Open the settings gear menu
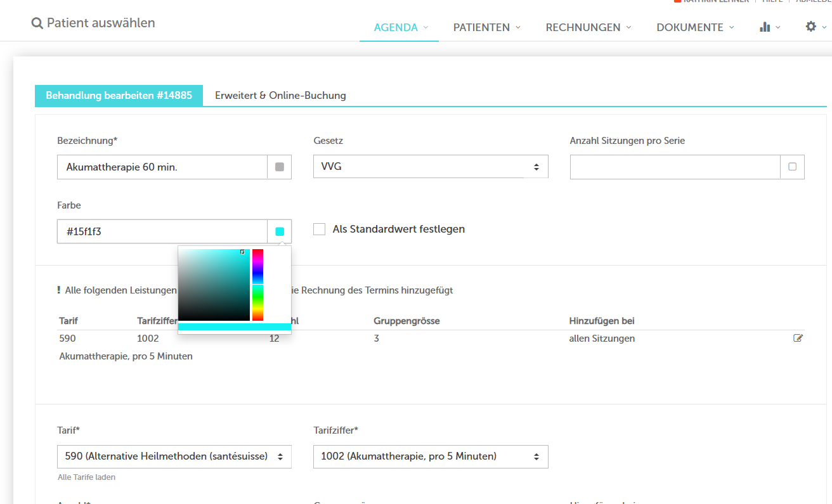 (x=810, y=27)
